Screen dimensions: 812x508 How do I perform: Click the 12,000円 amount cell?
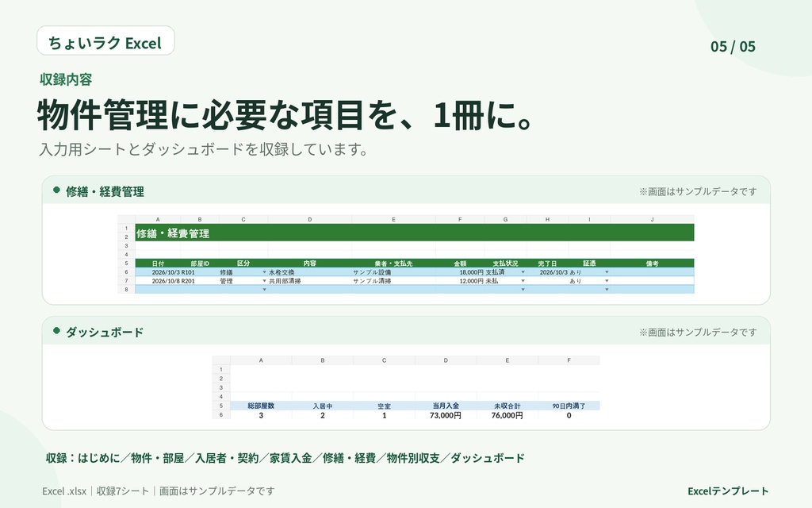tap(460, 281)
